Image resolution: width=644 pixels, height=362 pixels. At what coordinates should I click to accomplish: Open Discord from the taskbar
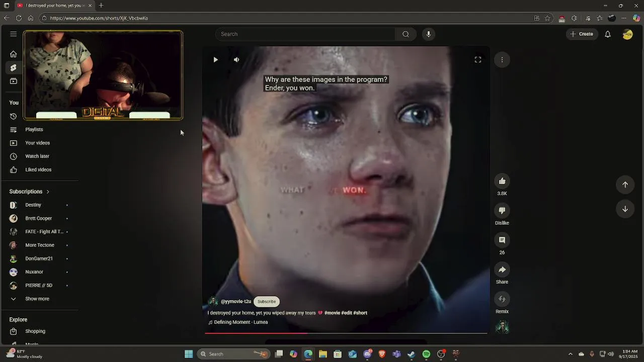point(367,354)
